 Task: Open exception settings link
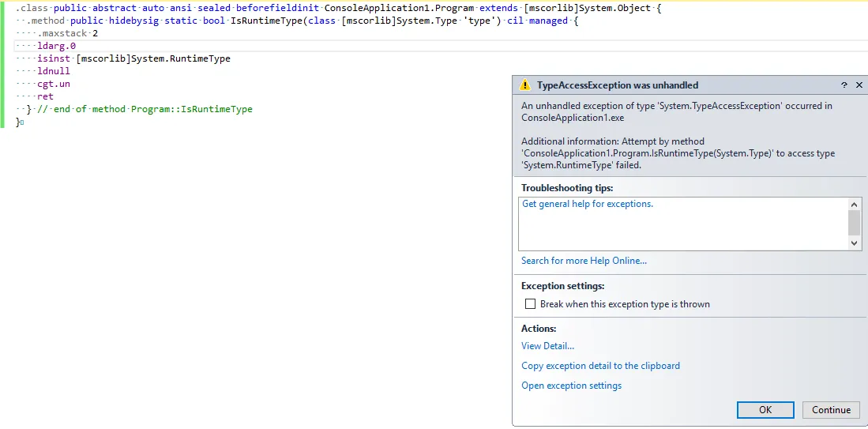[x=571, y=386]
